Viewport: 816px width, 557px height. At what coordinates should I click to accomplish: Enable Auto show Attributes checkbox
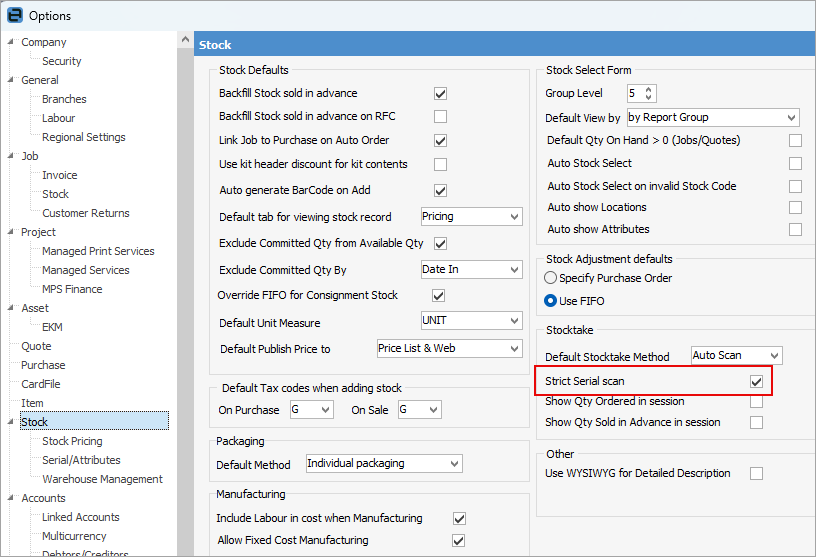click(x=795, y=230)
